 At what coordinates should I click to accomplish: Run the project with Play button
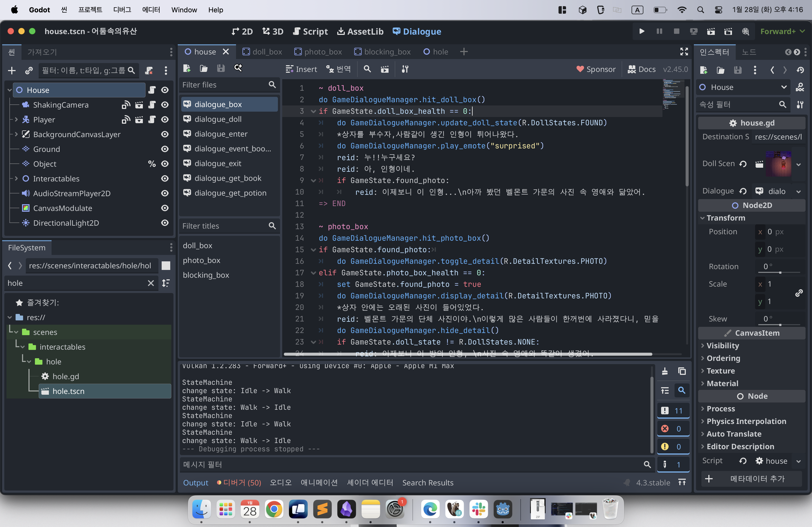point(641,31)
